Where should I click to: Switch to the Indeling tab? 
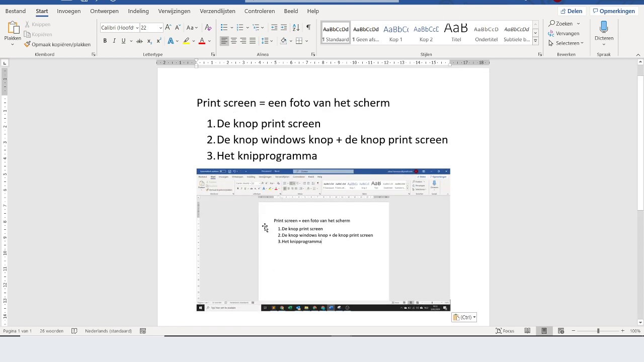[x=138, y=11]
